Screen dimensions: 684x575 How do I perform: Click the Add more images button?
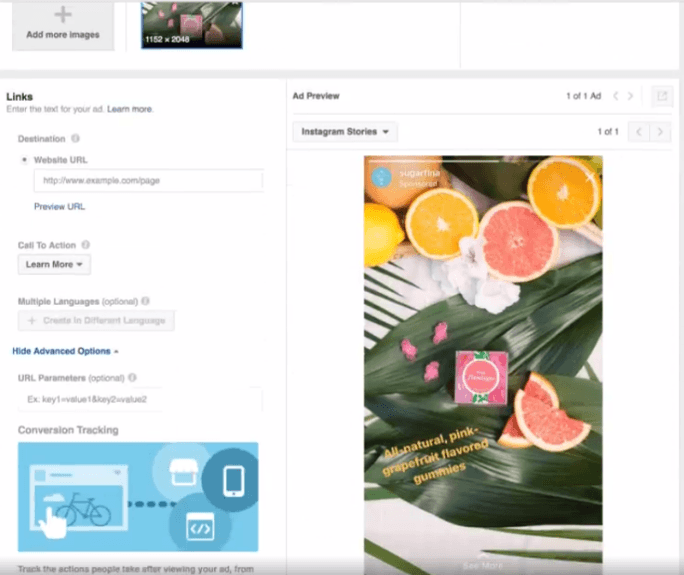point(63,26)
